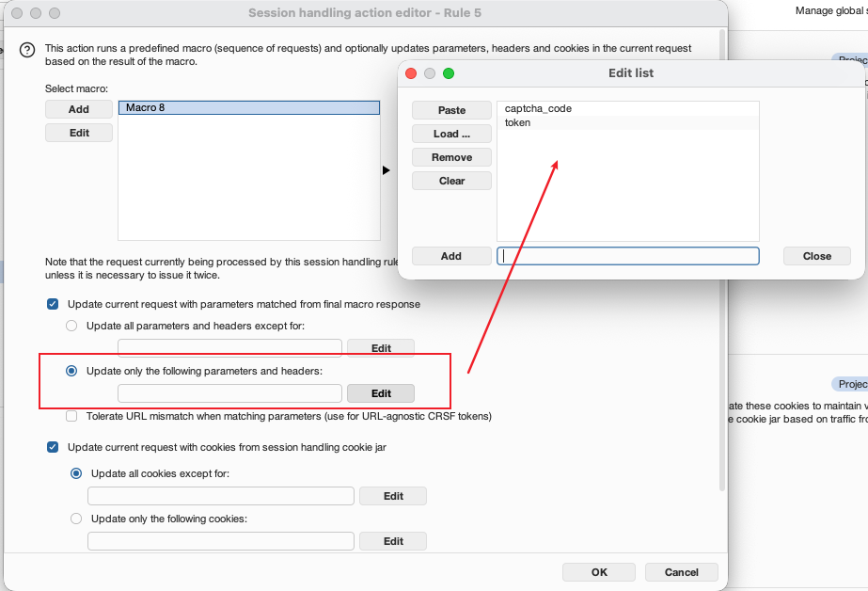Viewport: 868px width, 591px height.
Task: Click the action editor's vertical scrollbar
Action: pos(722,261)
